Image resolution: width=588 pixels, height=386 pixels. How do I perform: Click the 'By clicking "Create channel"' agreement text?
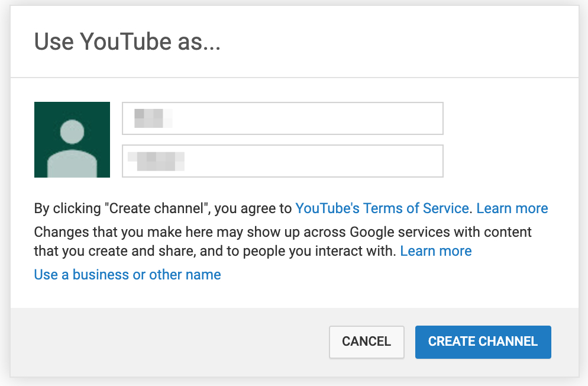163,208
